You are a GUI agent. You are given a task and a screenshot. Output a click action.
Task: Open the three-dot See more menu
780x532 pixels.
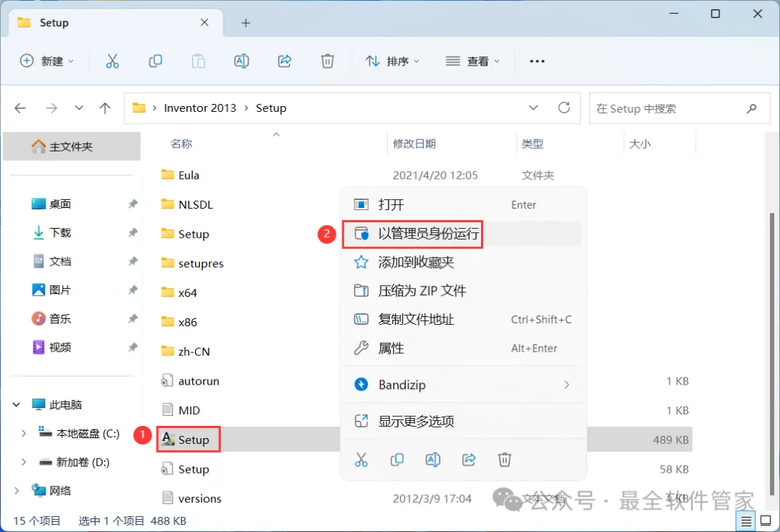[x=537, y=61]
